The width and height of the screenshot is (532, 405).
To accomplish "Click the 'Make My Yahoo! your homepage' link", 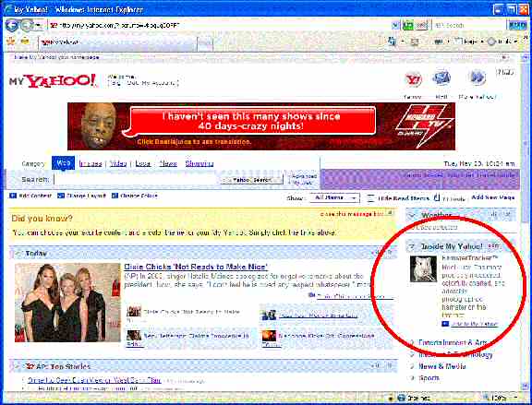I will point(56,57).
